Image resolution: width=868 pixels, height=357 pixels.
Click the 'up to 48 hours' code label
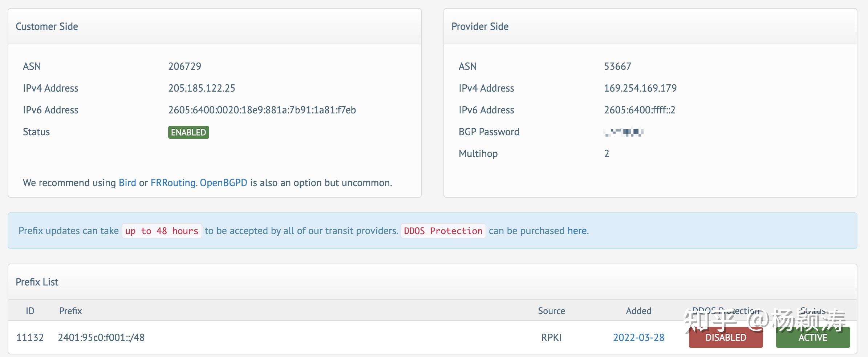[x=162, y=231]
